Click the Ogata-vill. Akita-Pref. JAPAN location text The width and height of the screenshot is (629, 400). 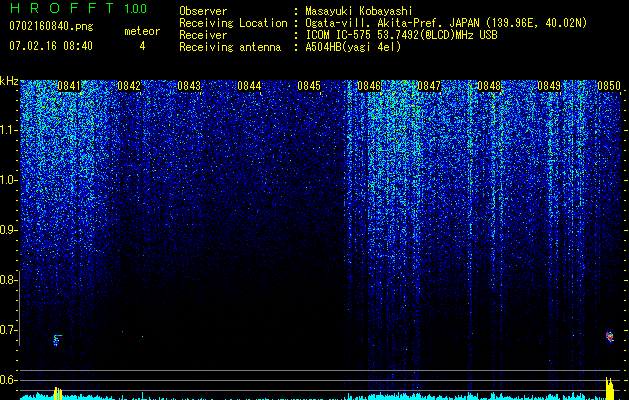(446, 23)
